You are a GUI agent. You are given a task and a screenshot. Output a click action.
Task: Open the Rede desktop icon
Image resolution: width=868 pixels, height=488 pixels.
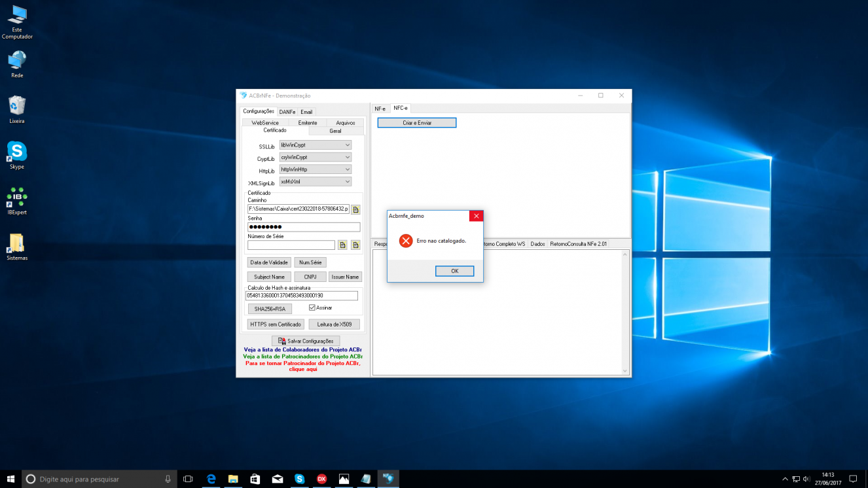[17, 65]
